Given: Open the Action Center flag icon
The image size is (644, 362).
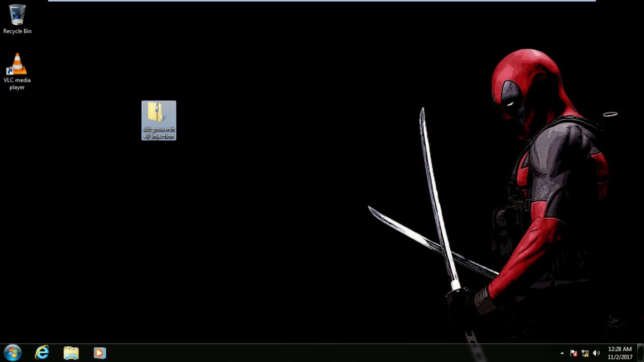Looking at the screenshot, I should (x=574, y=353).
